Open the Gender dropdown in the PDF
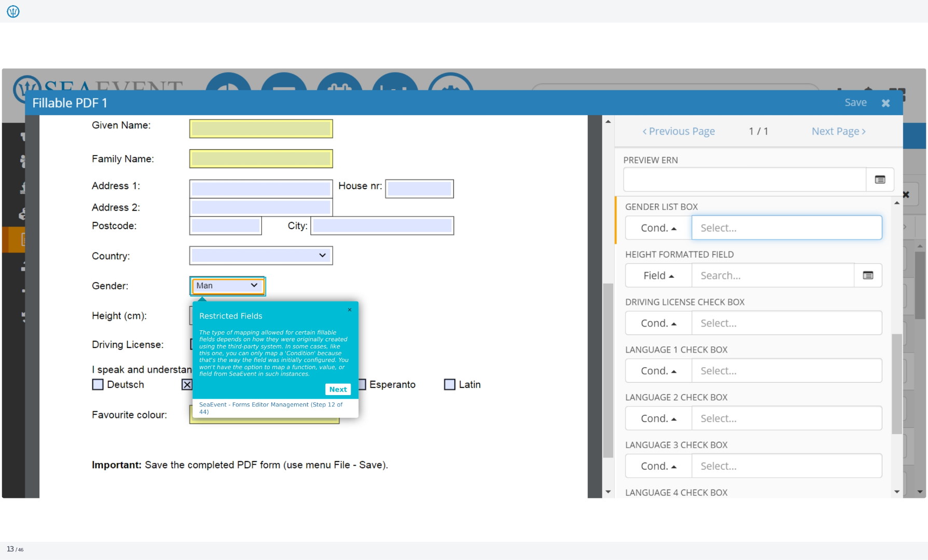Image resolution: width=928 pixels, height=560 pixels. (x=227, y=286)
